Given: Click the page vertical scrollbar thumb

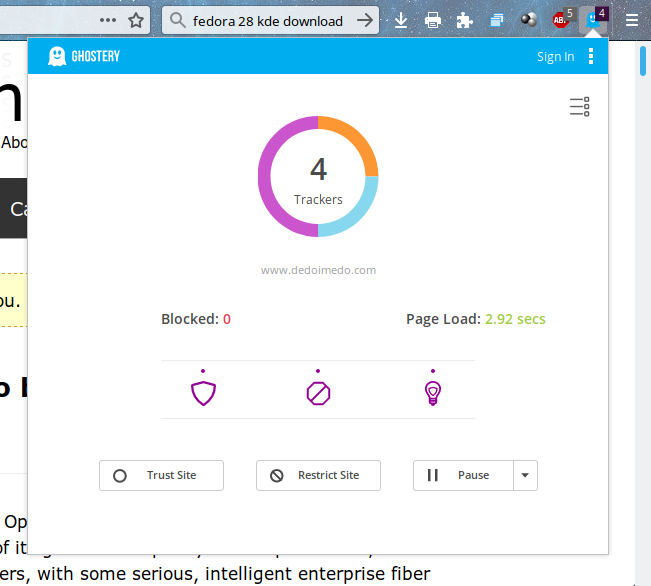Looking at the screenshot, I should (643, 61).
